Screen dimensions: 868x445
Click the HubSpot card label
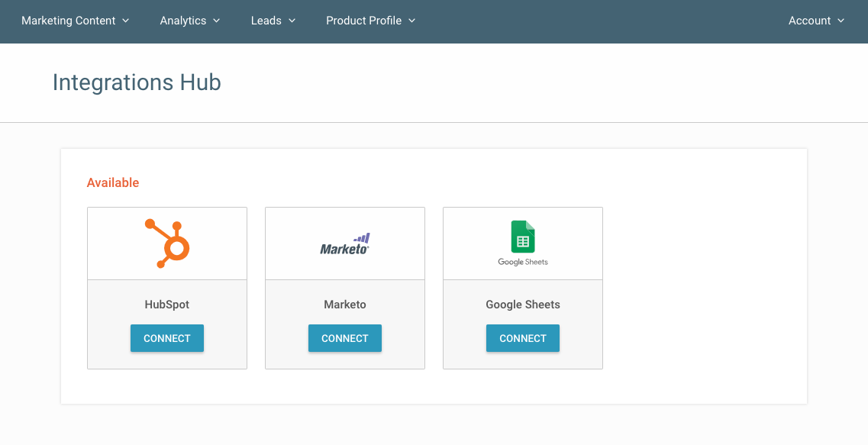coord(167,305)
